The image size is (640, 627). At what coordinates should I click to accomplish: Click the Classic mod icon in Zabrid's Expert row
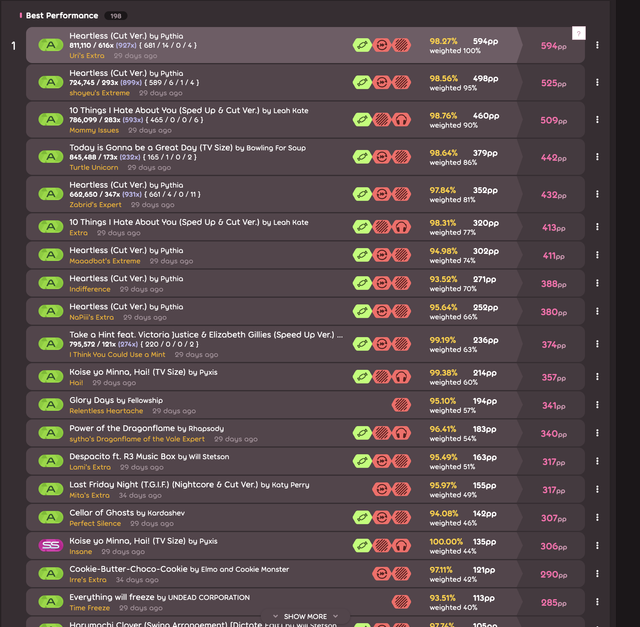click(x=362, y=194)
